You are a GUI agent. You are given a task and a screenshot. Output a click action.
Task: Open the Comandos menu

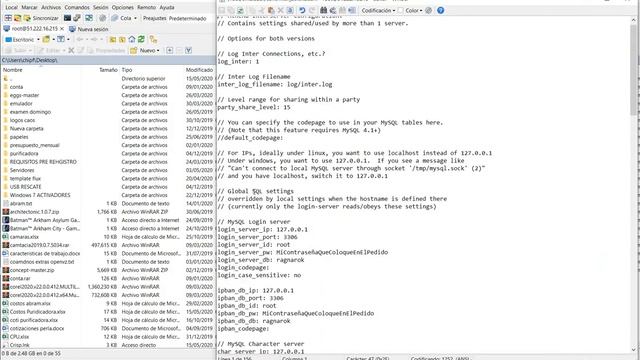pyautogui.click(x=77, y=7)
